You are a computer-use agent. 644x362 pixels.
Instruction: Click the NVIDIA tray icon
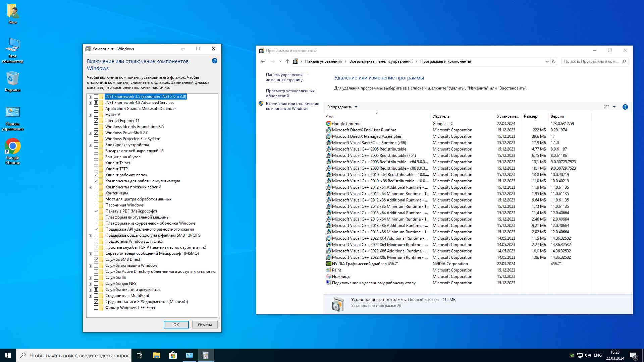[572, 355]
